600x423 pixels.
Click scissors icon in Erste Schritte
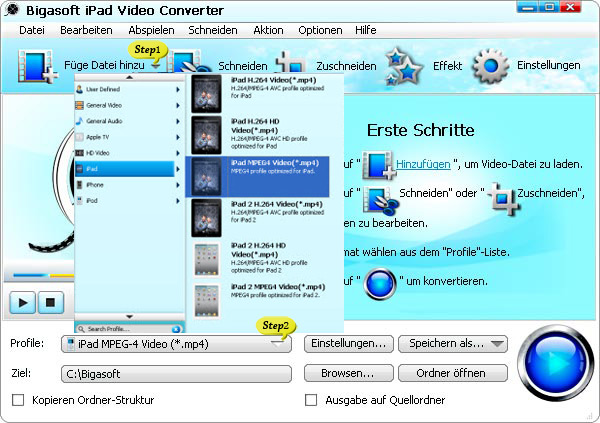380,199
